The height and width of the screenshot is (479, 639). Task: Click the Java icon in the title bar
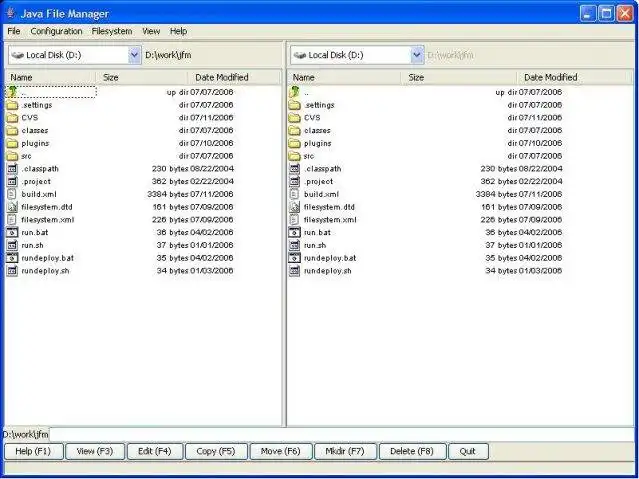click(11, 13)
